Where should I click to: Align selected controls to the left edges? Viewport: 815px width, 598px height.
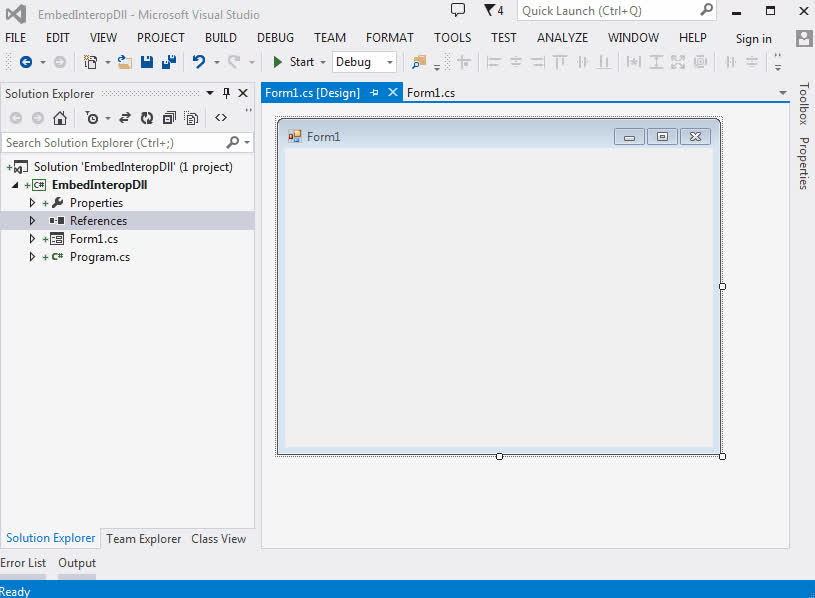coord(494,62)
